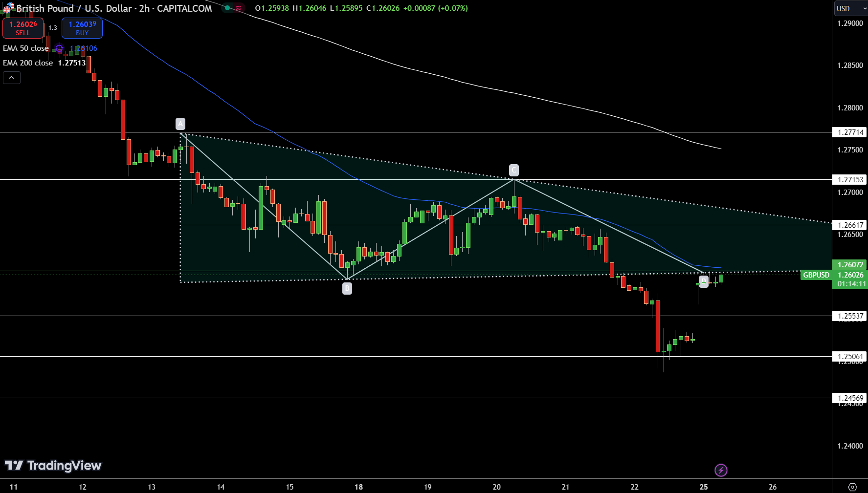Click the date label 13 on time axis
This screenshot has width=868, height=493.
[152, 487]
